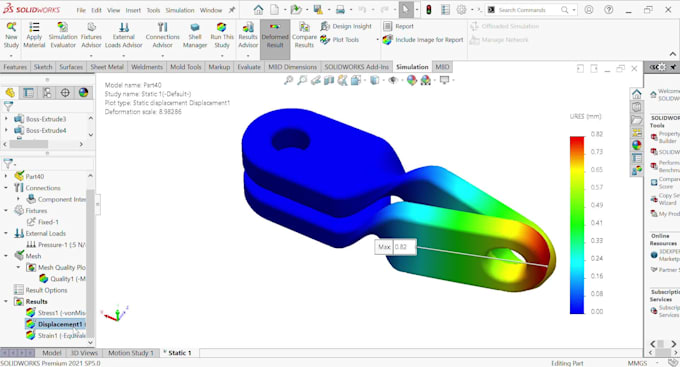Switch to the Motion Study 1 tab
Image resolution: width=680 pixels, height=367 pixels.
tap(131, 353)
